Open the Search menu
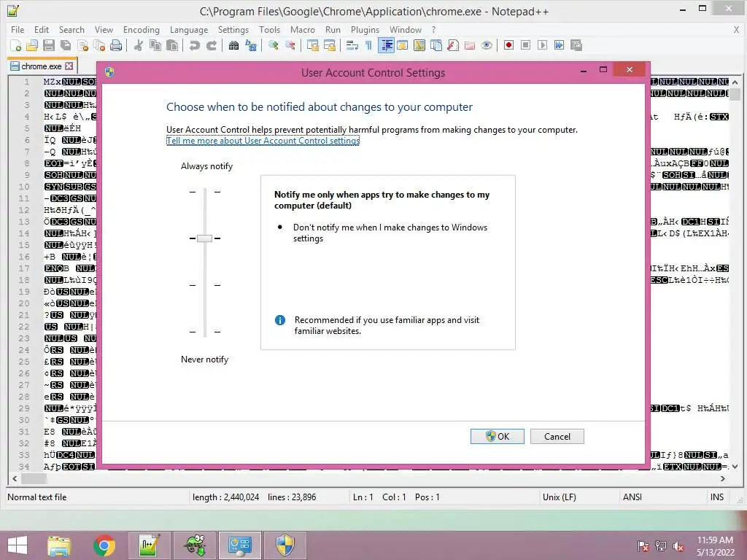 (71, 29)
